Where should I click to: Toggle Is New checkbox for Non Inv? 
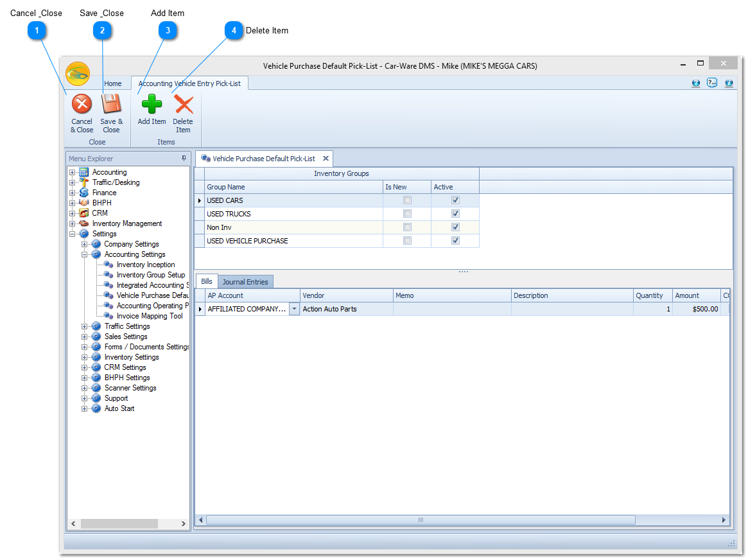[408, 227]
